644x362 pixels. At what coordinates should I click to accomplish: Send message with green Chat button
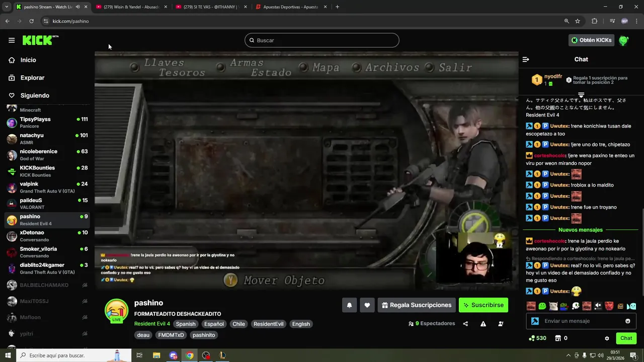pyautogui.click(x=626, y=338)
